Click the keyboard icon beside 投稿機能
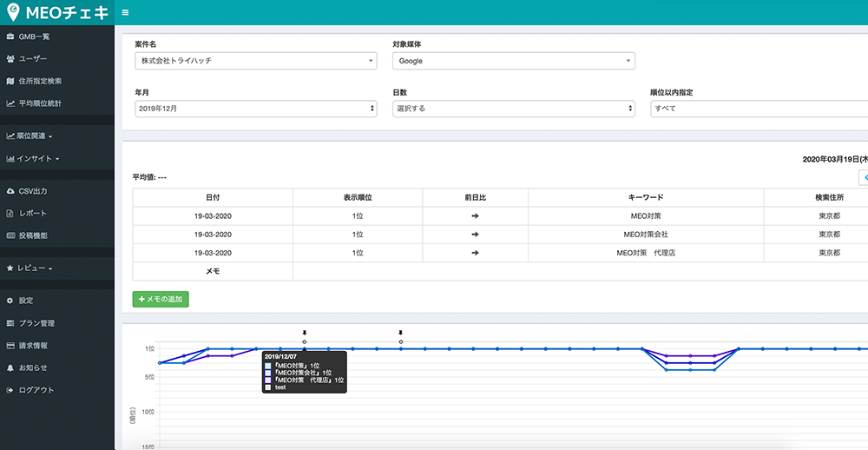868x450 pixels. [10, 235]
